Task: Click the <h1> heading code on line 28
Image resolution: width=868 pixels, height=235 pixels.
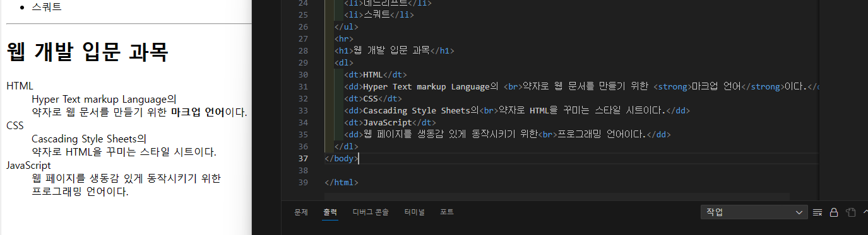Action: pos(395,50)
